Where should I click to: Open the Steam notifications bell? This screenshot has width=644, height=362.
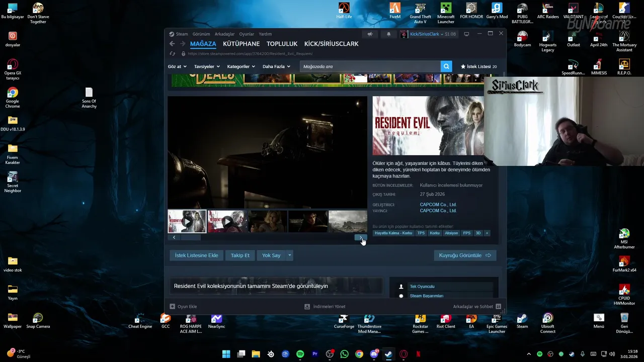(x=388, y=34)
